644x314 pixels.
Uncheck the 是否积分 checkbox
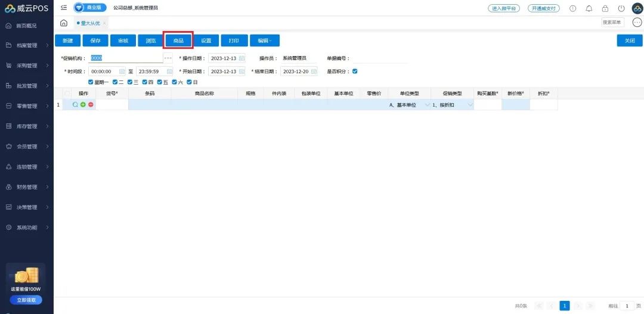point(355,71)
